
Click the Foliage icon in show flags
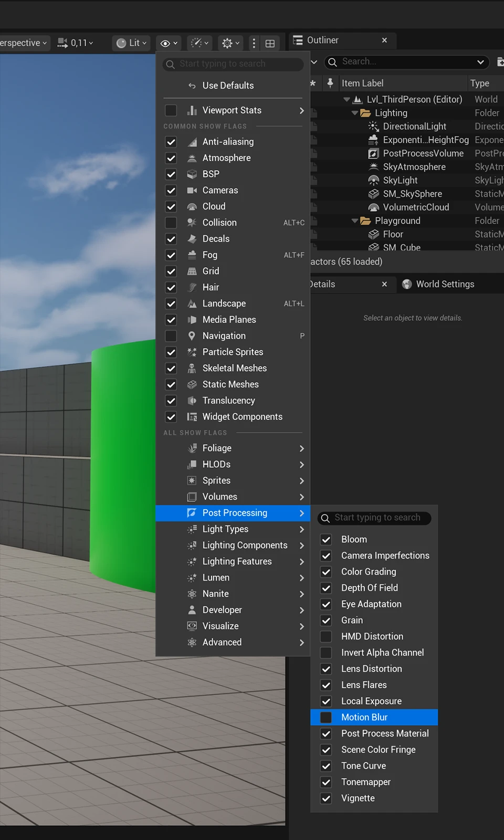point(192,448)
